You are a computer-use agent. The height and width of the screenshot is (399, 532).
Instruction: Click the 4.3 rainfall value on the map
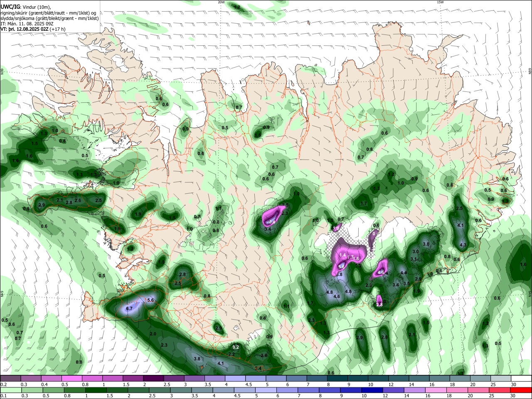(463, 245)
